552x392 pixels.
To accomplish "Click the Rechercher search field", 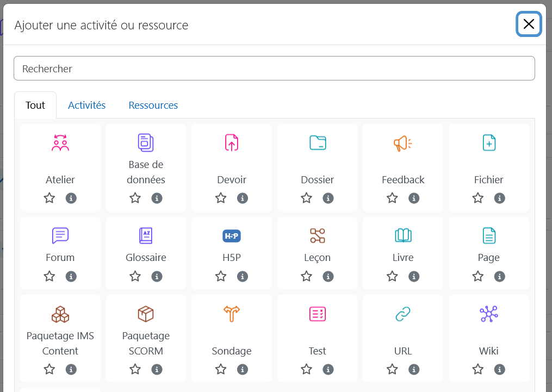I will point(274,69).
